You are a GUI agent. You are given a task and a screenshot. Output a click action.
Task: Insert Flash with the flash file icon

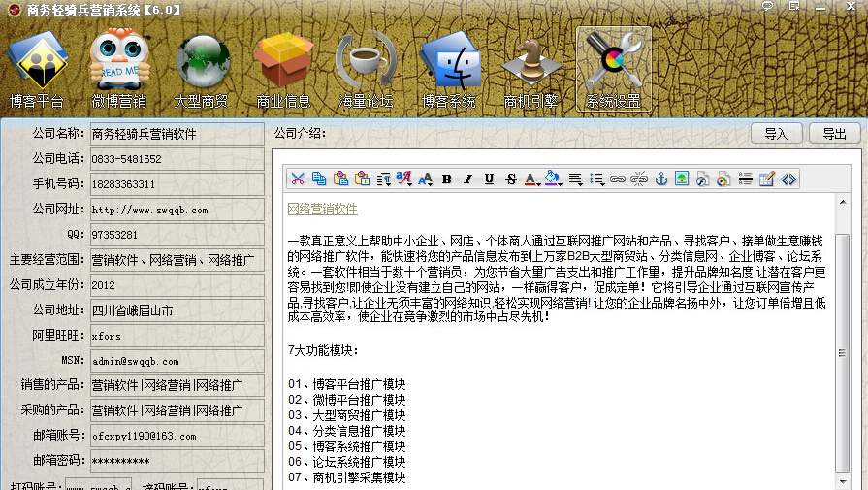click(702, 179)
